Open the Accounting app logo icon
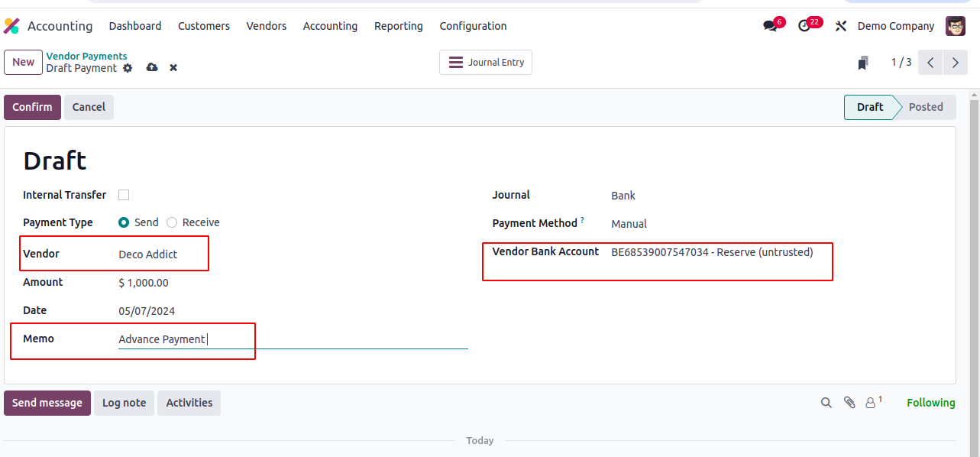 [11, 26]
